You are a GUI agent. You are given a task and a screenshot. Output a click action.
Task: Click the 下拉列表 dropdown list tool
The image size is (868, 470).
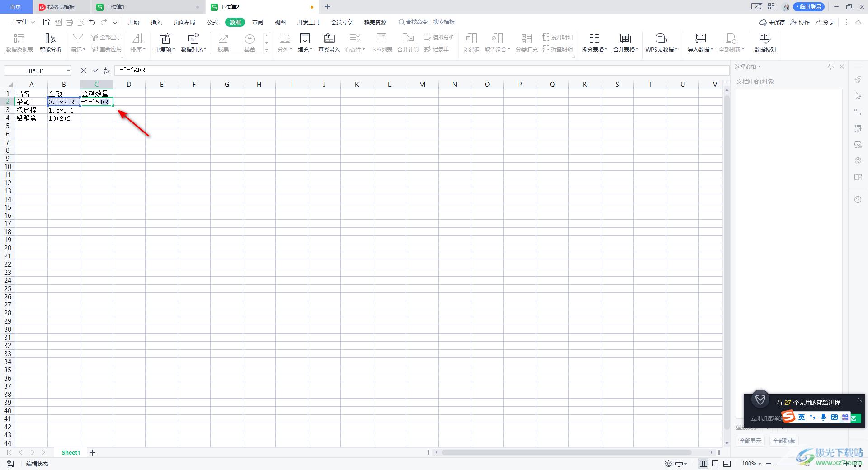(x=382, y=43)
